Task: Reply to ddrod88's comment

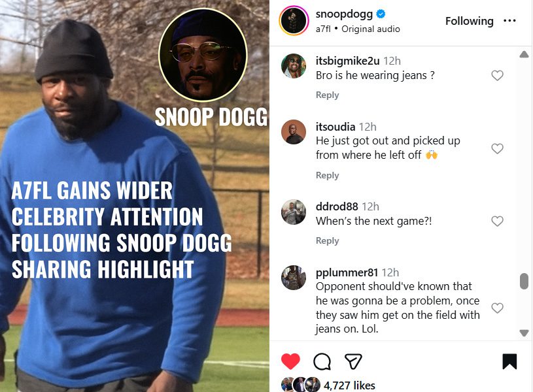Action: 328,240
